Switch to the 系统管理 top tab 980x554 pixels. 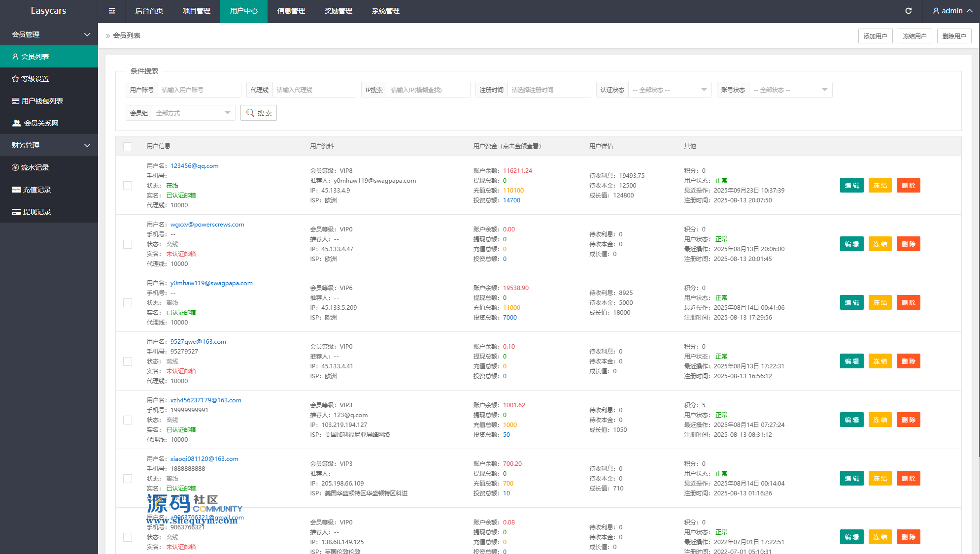[x=386, y=11]
